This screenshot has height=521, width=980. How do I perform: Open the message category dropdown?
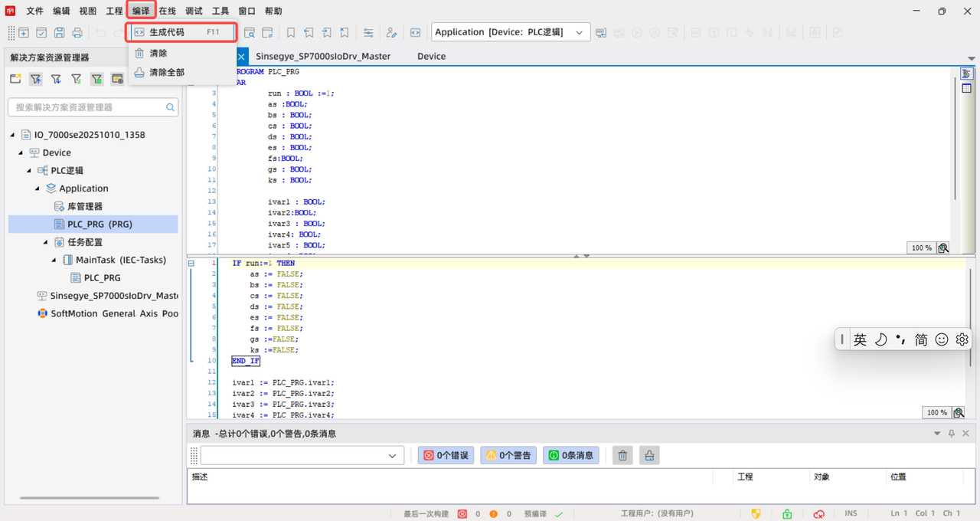[x=392, y=456]
